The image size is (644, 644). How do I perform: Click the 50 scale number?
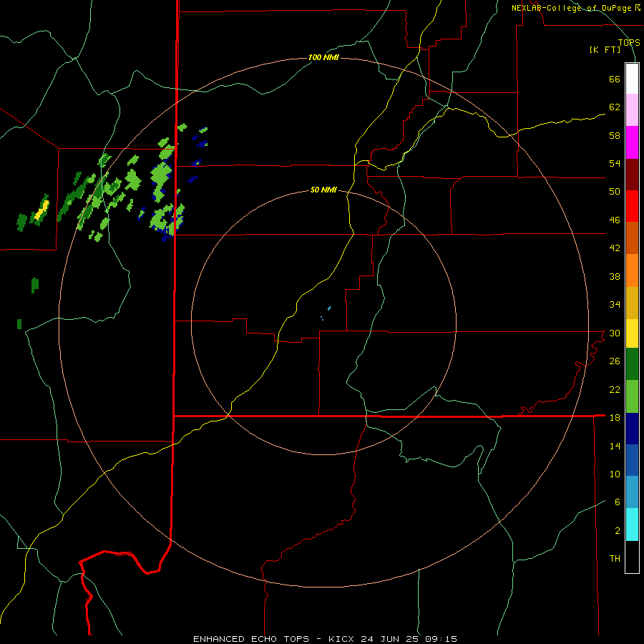[615, 192]
